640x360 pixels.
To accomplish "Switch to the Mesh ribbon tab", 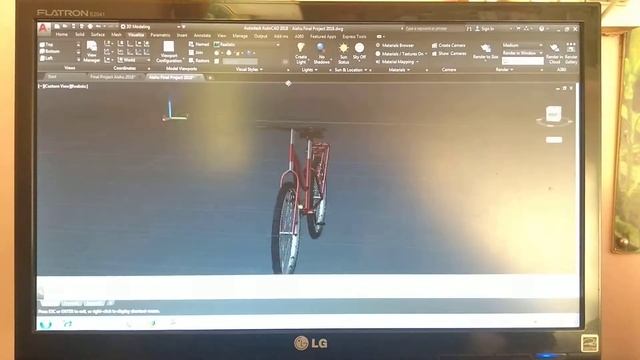I will point(116,35).
